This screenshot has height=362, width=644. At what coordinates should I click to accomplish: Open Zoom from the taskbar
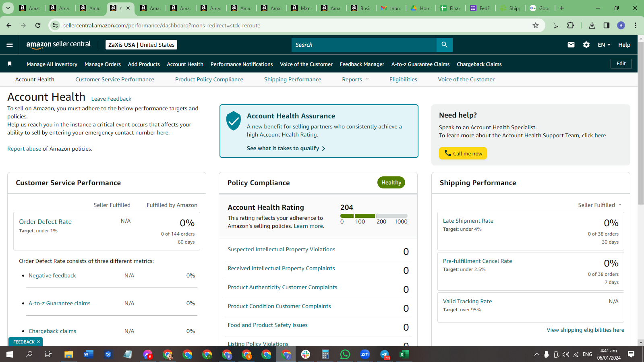coord(365,354)
